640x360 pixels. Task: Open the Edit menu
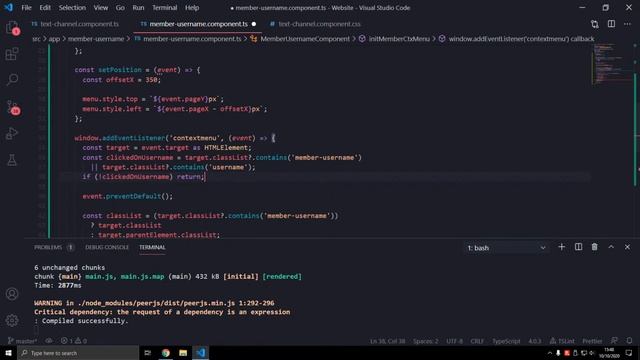[45, 8]
